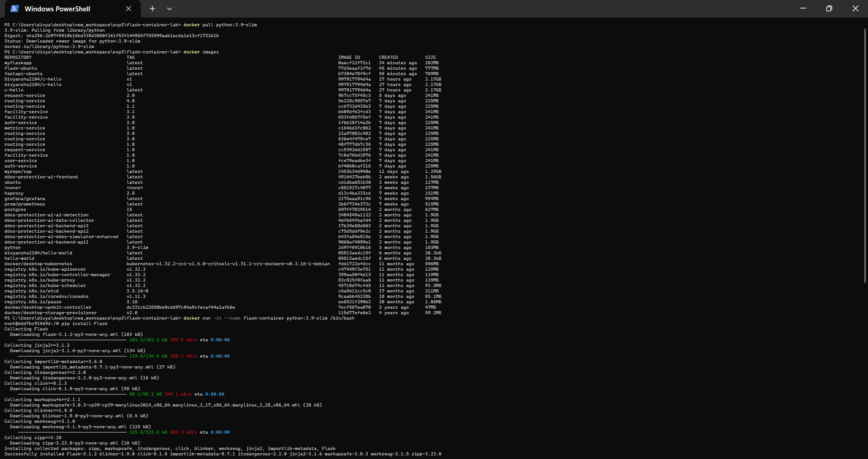The image size is (868, 459).
Task: Minimize the terminal window
Action: (803, 9)
